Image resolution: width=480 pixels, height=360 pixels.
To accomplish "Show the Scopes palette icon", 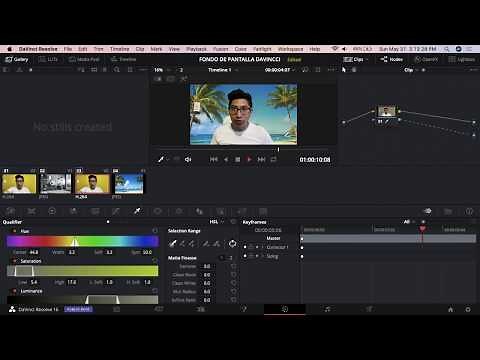I will click(448, 211).
